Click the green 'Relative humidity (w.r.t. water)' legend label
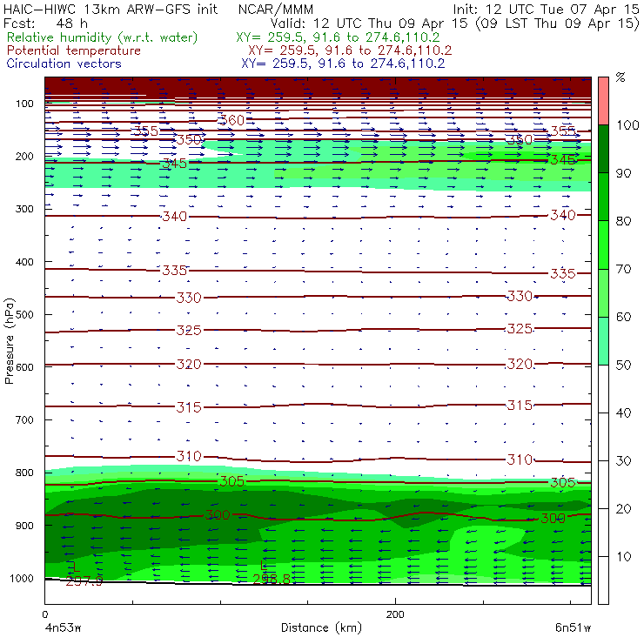644x644 pixels. click(103, 37)
